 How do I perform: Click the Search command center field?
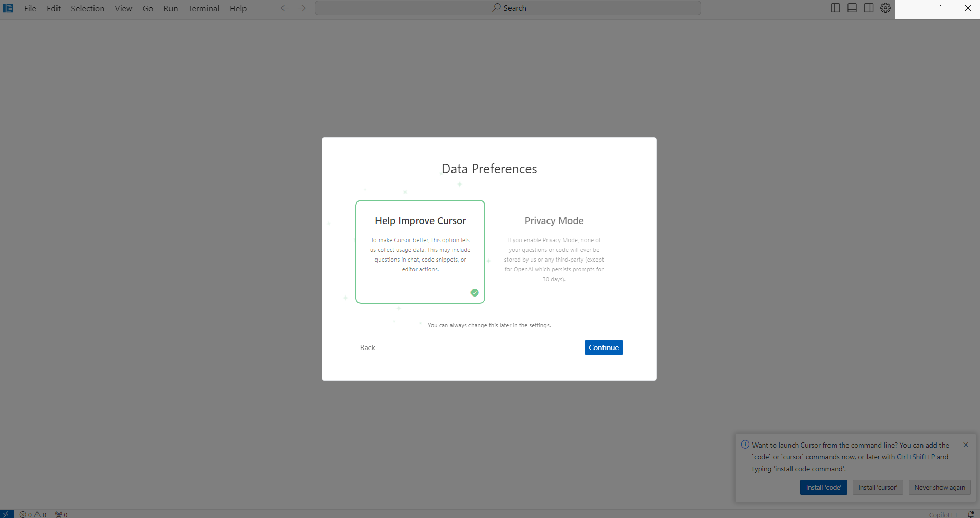click(508, 8)
